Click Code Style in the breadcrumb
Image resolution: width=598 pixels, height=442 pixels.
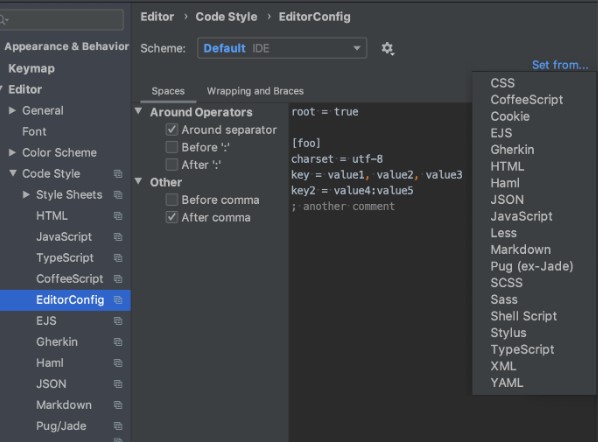click(x=226, y=17)
